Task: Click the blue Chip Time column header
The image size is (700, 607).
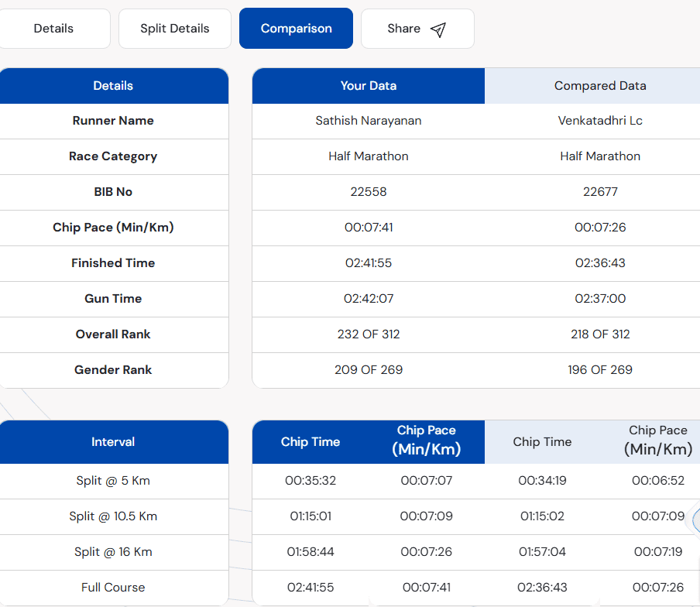Action: (x=311, y=442)
